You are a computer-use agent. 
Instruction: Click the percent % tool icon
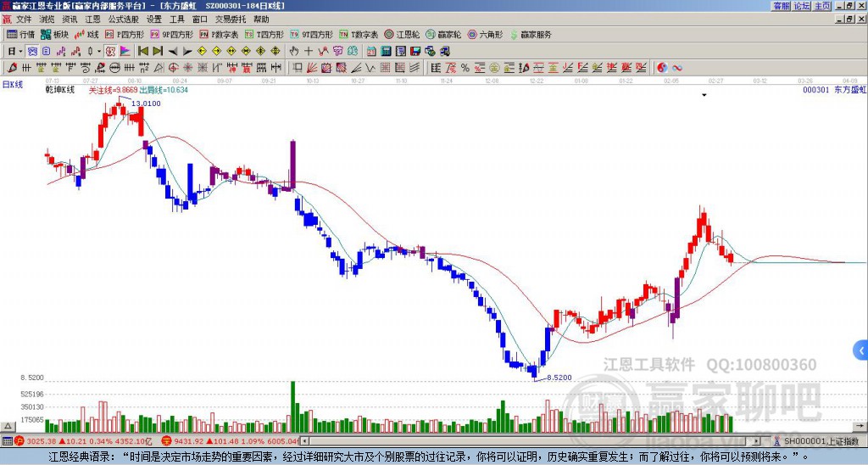click(x=465, y=68)
